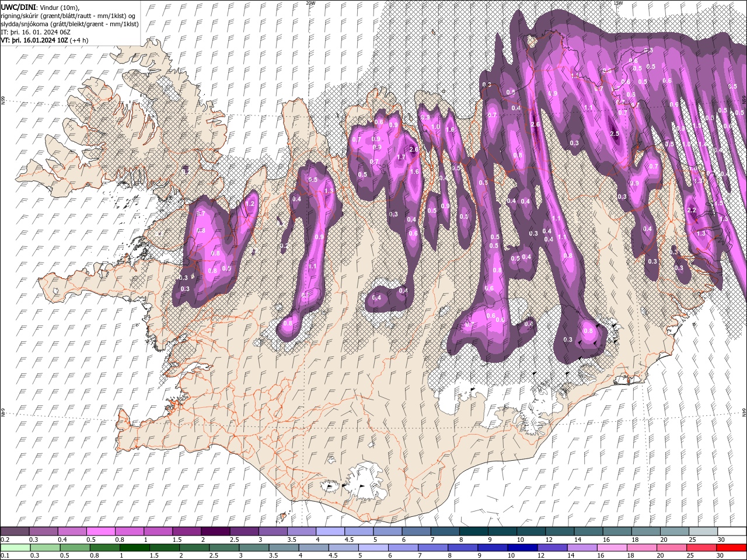This screenshot has width=747, height=560.
Task: Select the darkest purple swatch labeled 2 in snow legend
Action: pyautogui.click(x=215, y=531)
